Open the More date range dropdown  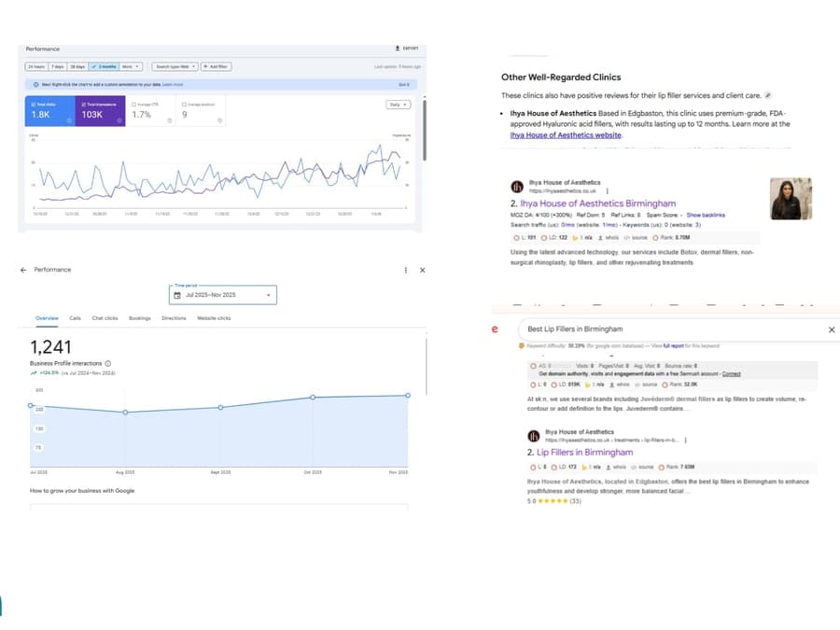[130, 66]
